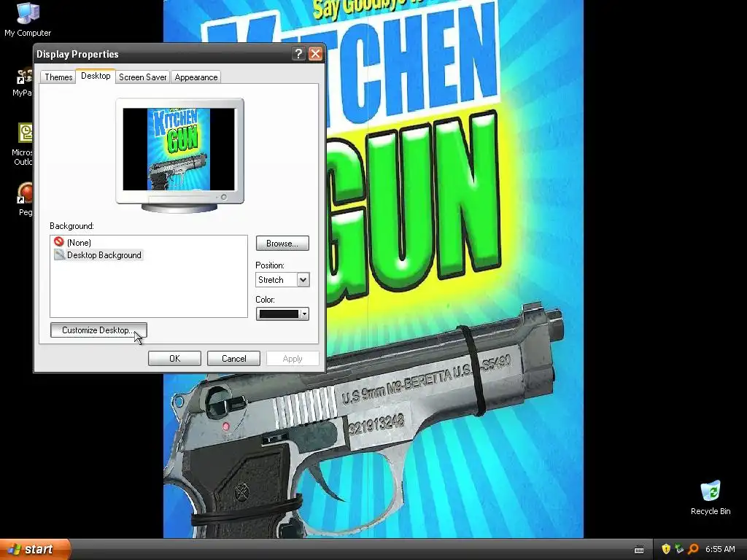Open the Peg shortcut with the red ball icon
The height and width of the screenshot is (560, 747).
25,199
